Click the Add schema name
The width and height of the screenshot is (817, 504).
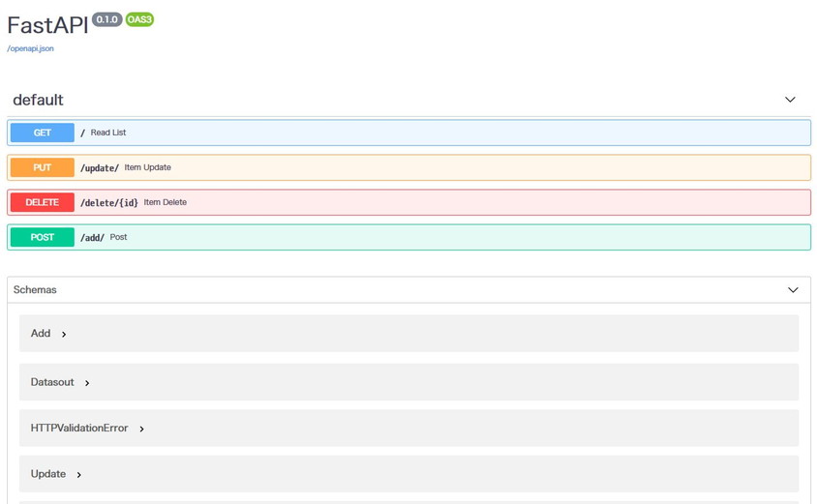41,333
